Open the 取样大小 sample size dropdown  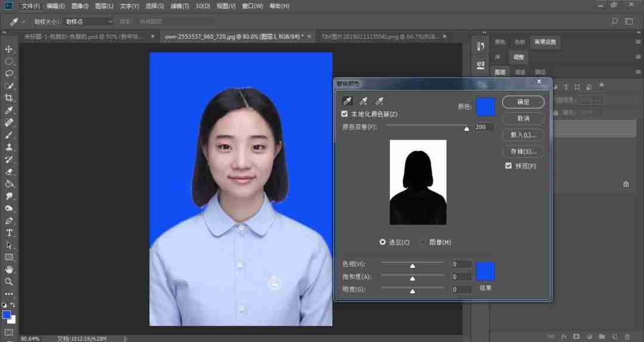(89, 21)
